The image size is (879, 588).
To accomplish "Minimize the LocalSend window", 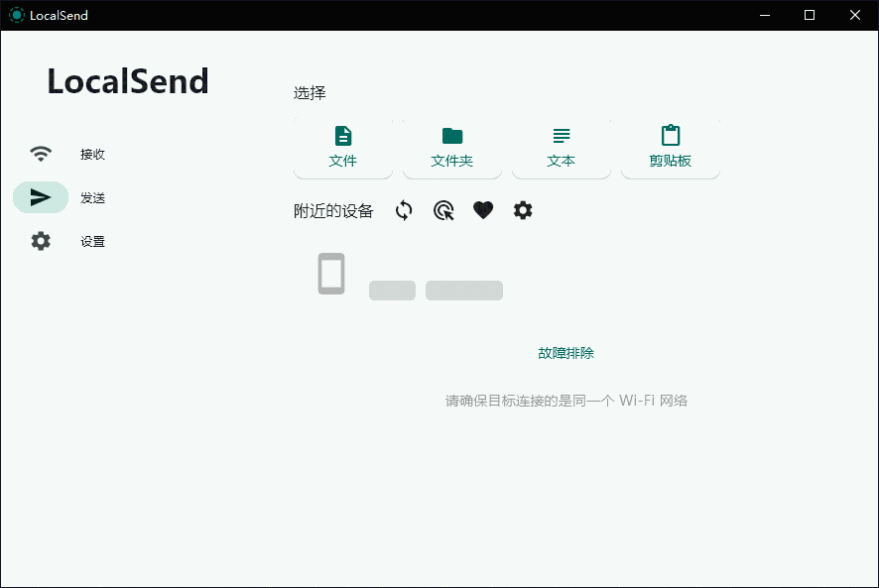I will click(x=765, y=15).
